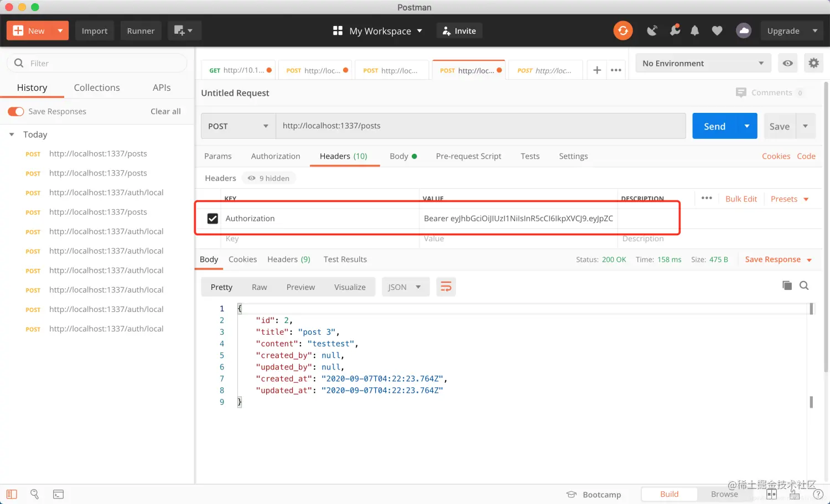Copy response body to clipboard
The width and height of the screenshot is (830, 504).
pos(787,285)
